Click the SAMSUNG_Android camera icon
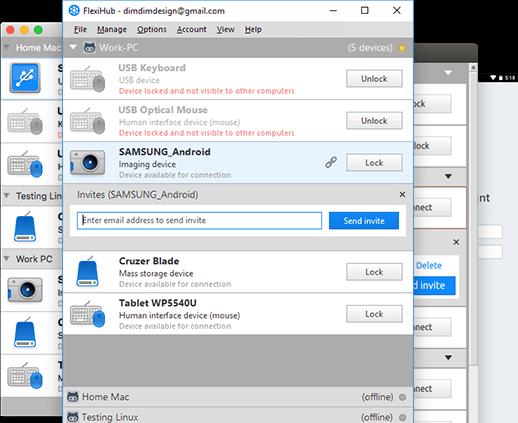This screenshot has height=423, width=518. 87,163
